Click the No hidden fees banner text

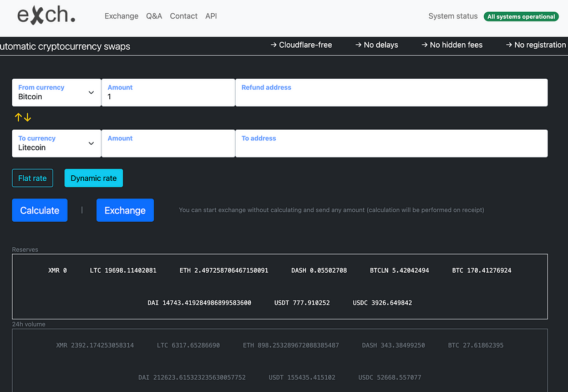(x=452, y=45)
